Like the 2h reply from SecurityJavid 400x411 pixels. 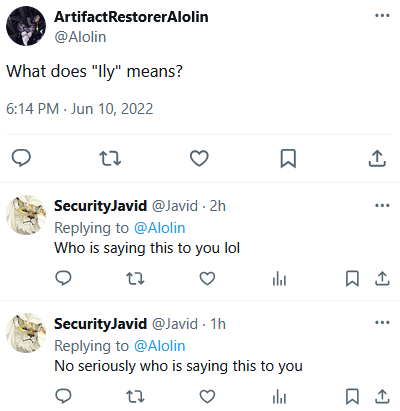coord(207,278)
